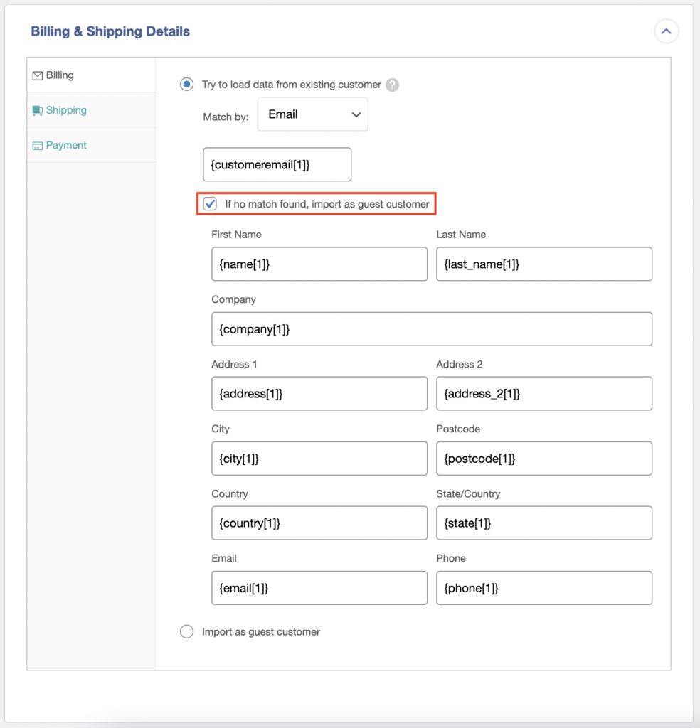700x728 pixels.
Task: Click the truck icon next to Shipping
Action: click(x=36, y=110)
